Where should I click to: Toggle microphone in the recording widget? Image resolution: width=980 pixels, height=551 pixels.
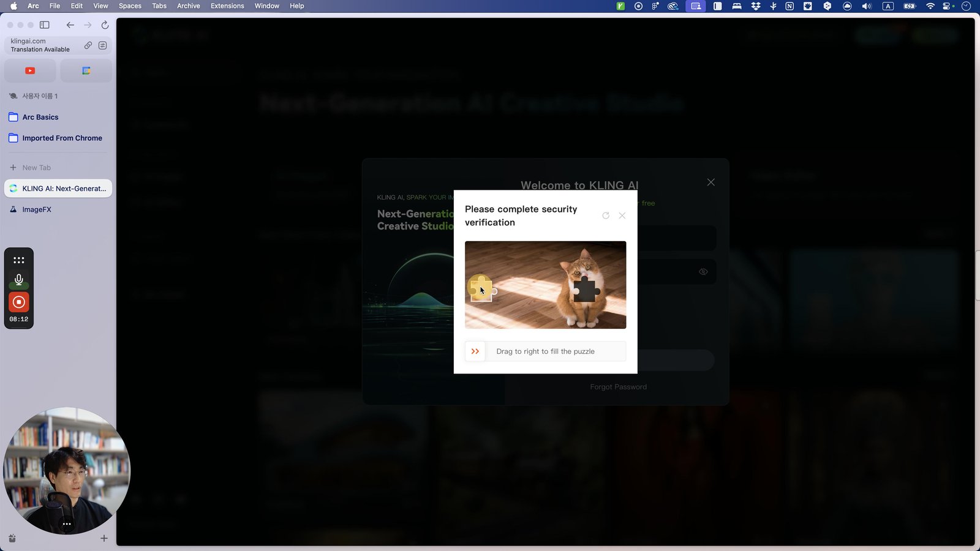coord(19,280)
